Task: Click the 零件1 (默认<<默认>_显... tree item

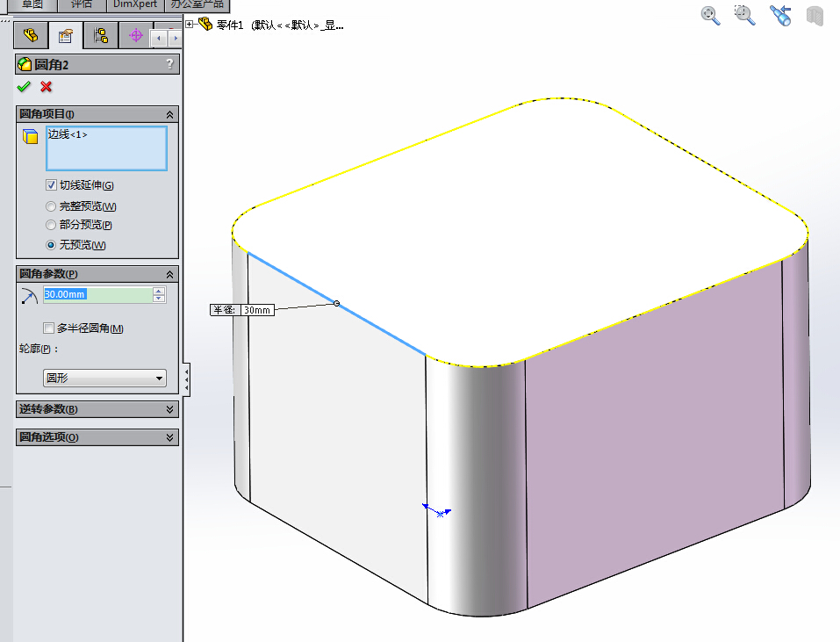Action: [x=280, y=25]
